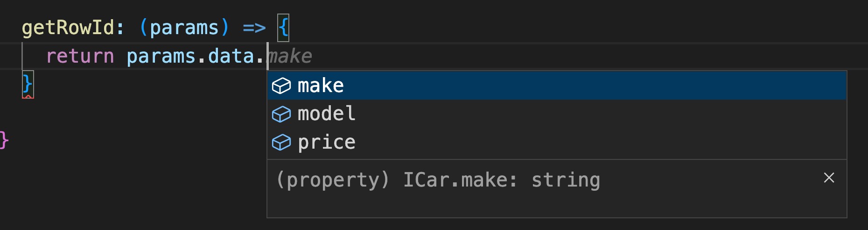Click the closing brace with red squiggle
Image resolution: width=868 pixels, height=230 pixels.
point(28,84)
